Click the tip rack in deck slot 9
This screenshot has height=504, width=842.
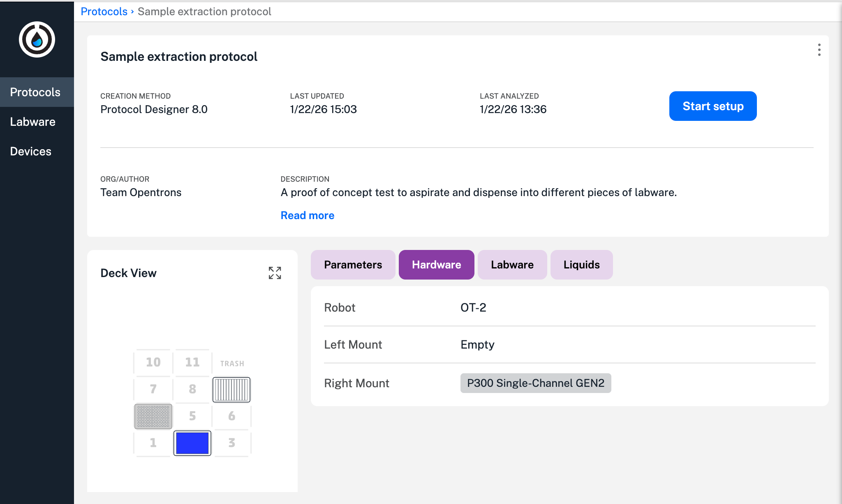231,389
